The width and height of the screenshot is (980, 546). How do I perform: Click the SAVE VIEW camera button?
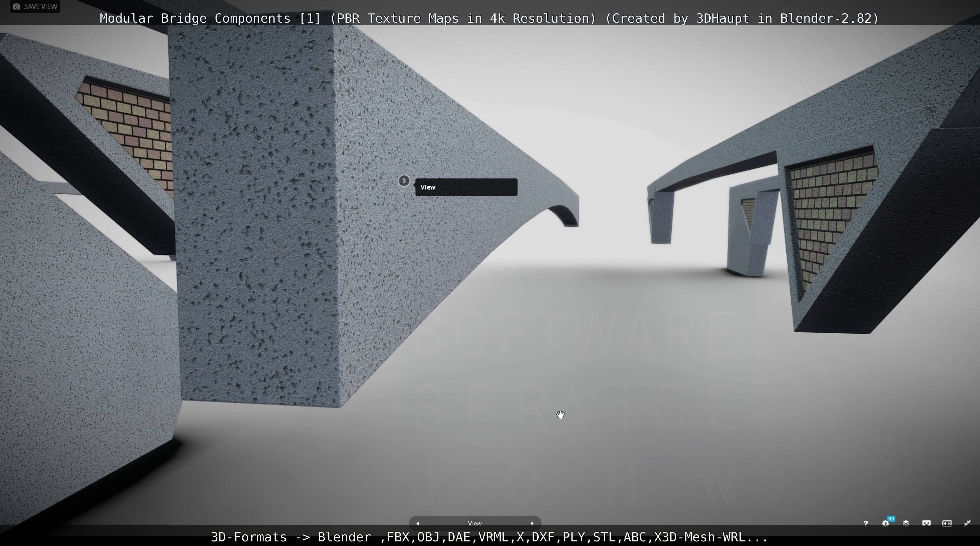(x=35, y=6)
